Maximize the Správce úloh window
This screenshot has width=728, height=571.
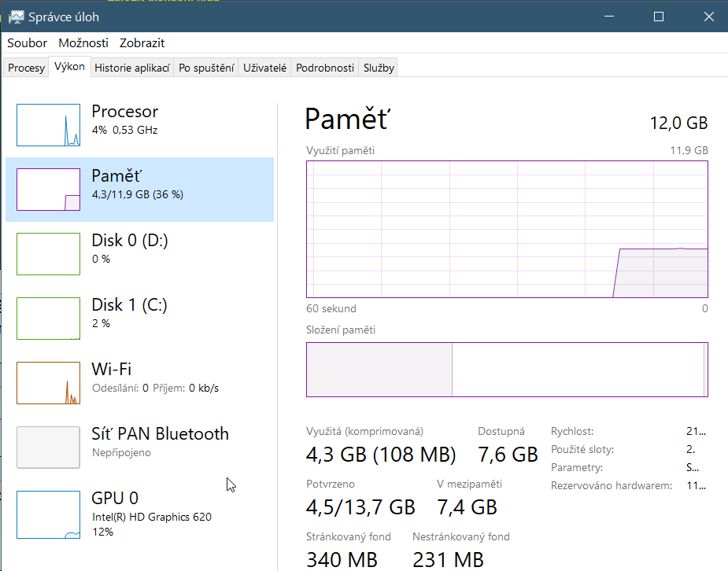[659, 17]
